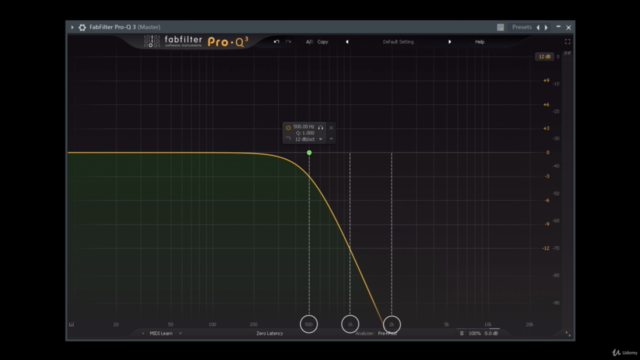Image resolution: width=640 pixels, height=360 pixels.
Task: Expand the band popup extra options arrow
Action: (x=331, y=139)
